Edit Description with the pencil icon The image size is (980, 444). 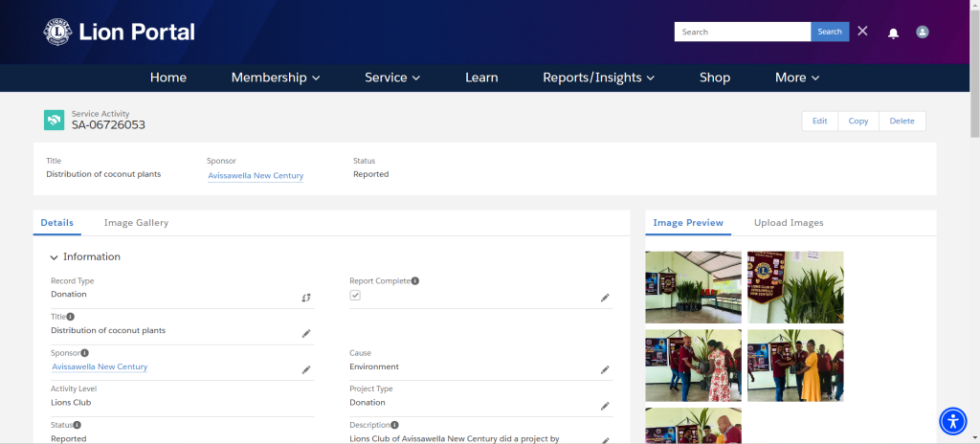pyautogui.click(x=605, y=440)
